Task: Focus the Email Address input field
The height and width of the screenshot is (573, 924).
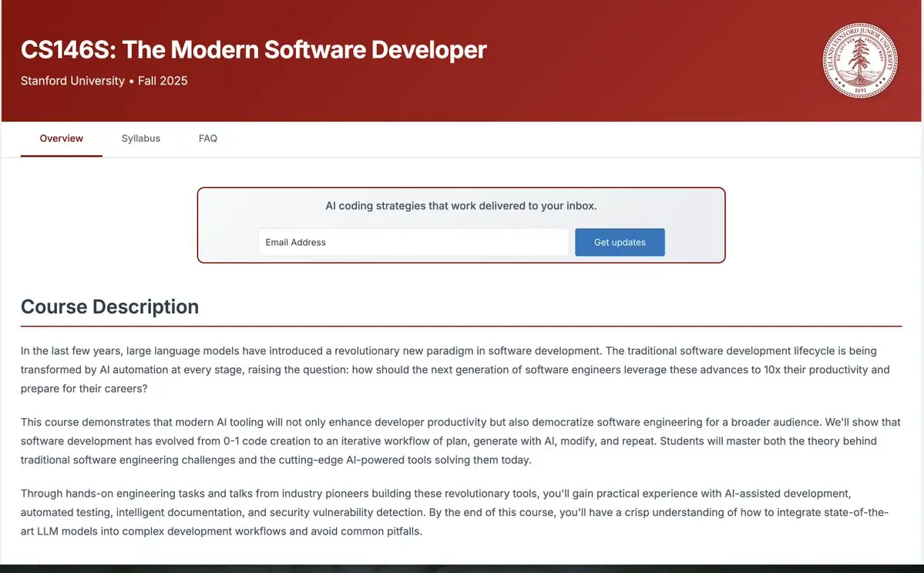Action: click(x=413, y=242)
